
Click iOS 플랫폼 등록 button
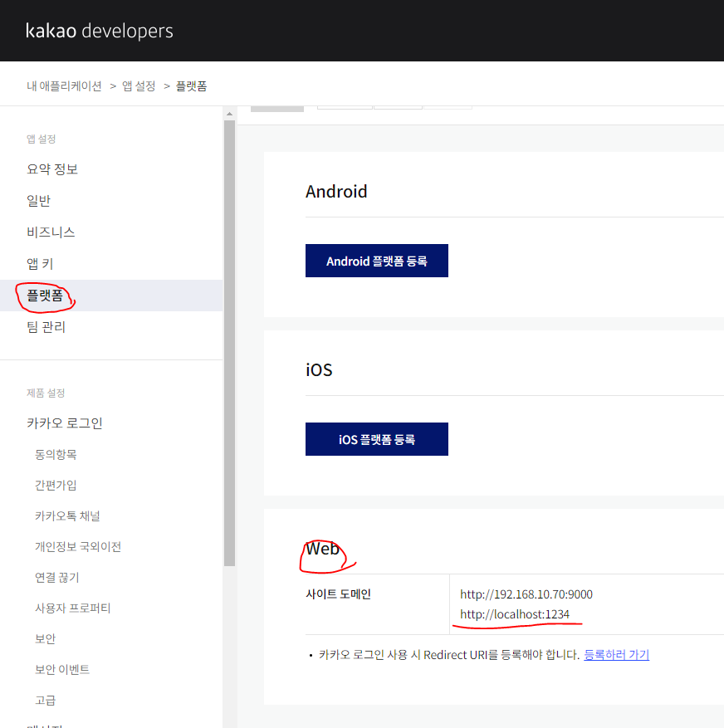point(377,439)
